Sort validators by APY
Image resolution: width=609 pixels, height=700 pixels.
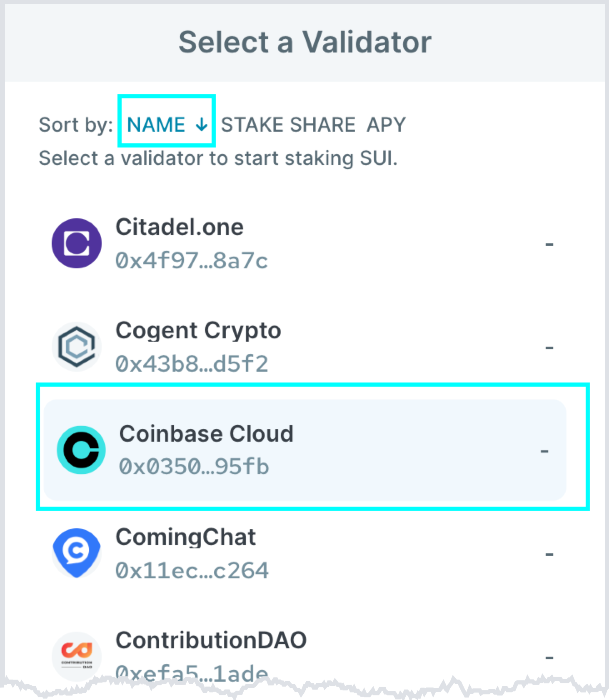(386, 125)
